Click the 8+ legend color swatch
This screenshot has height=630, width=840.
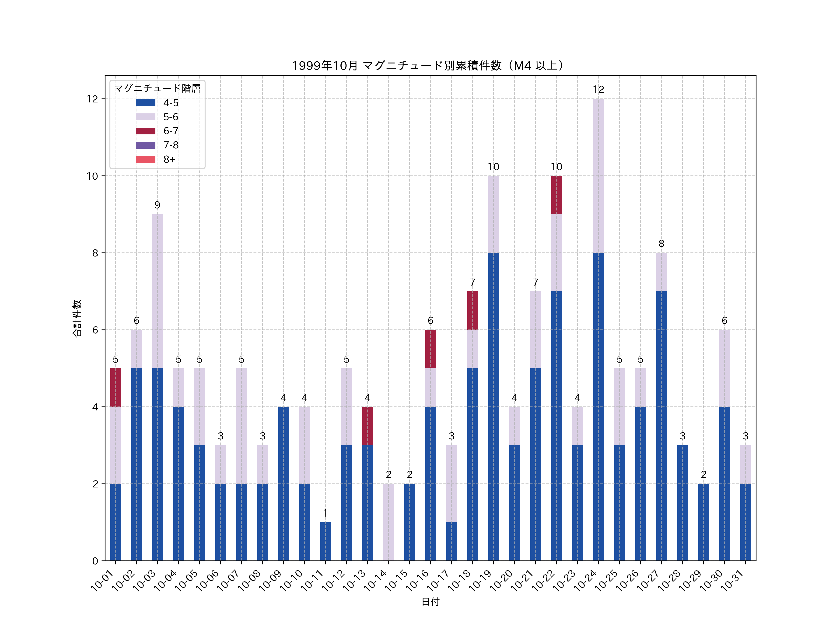point(145,160)
